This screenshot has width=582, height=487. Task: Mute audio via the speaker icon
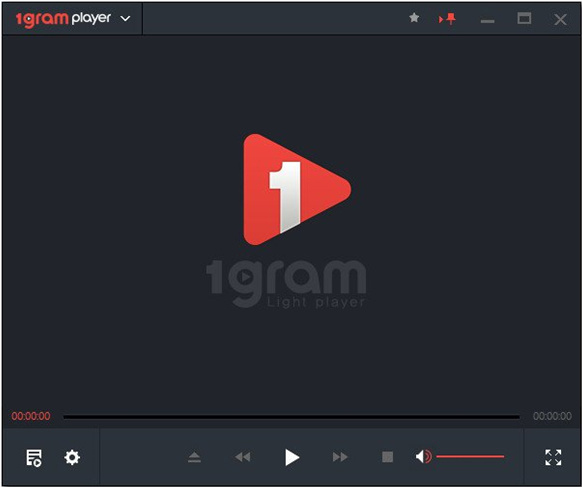423,457
